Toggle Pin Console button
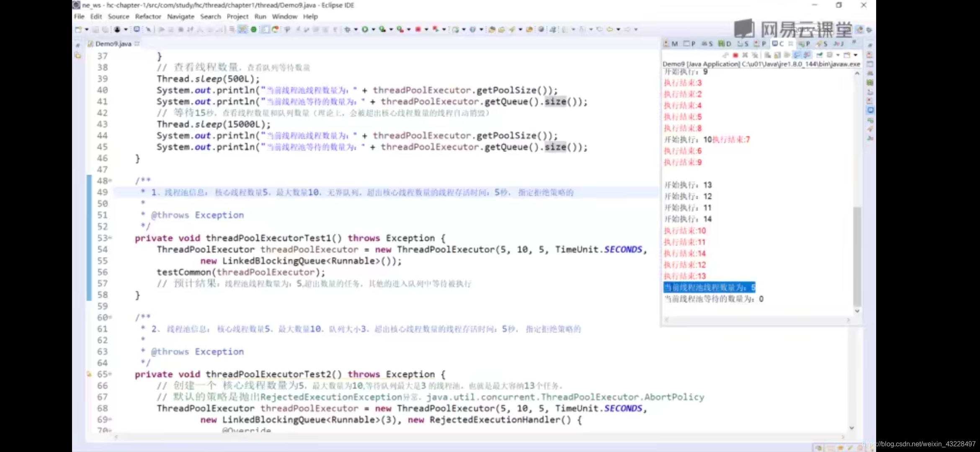The width and height of the screenshot is (980, 452). [x=819, y=55]
